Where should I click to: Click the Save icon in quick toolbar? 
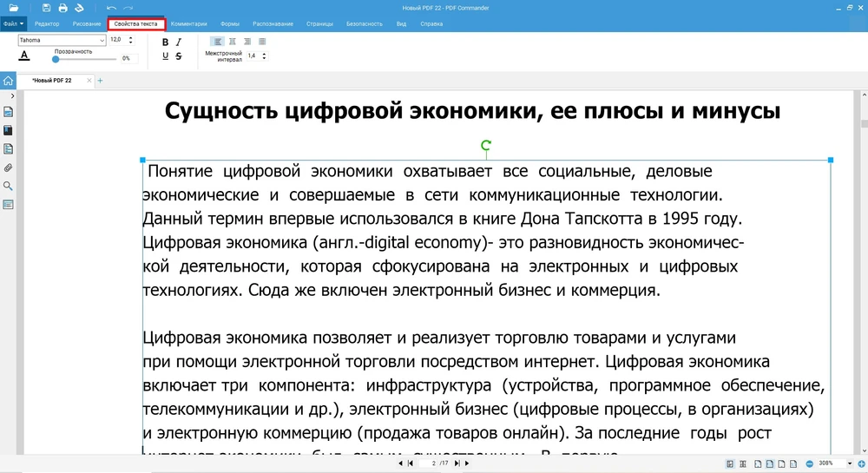coord(48,8)
